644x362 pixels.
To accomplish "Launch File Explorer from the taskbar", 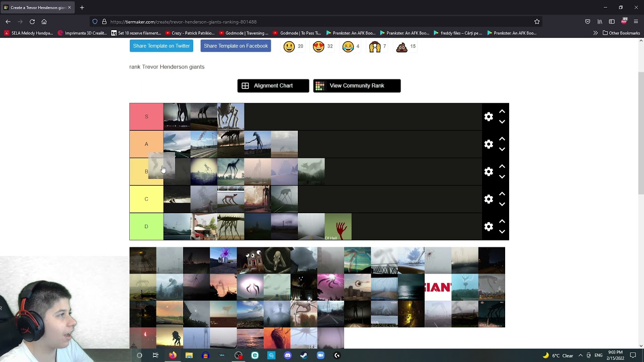I will 189,355.
